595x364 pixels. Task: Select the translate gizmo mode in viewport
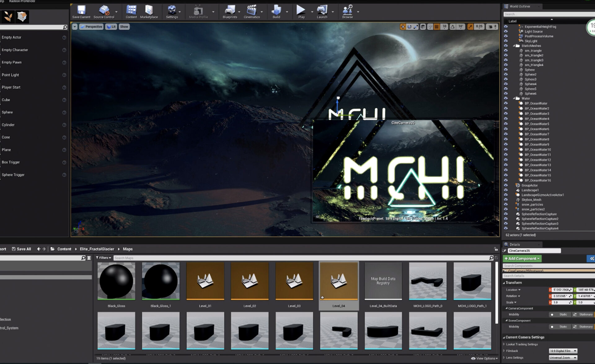(403, 27)
